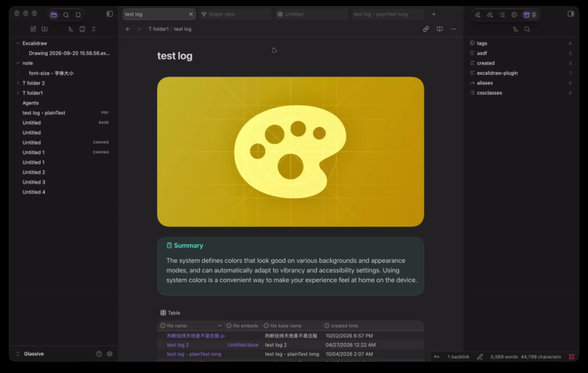Open the bookmarks pane icon
588x373 pixels.
coord(78,15)
